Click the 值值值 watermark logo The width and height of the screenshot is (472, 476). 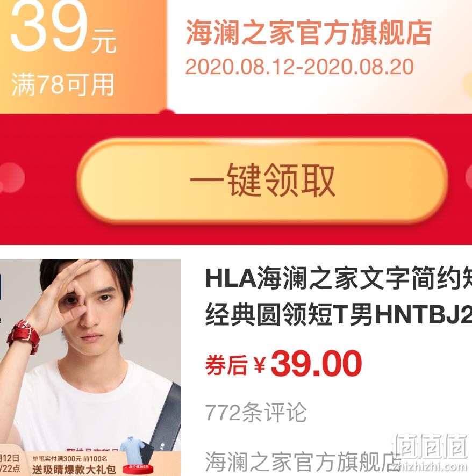[x=431, y=445]
